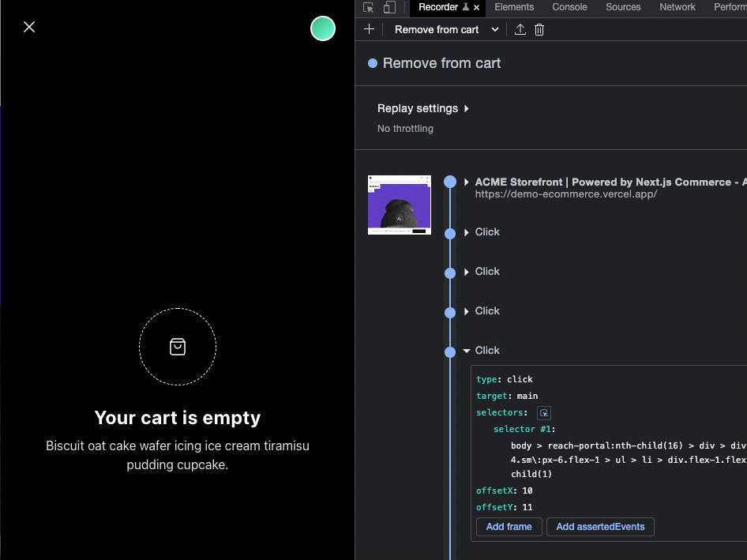Screen dimensions: 747x560
Task: Click the export recording upload icon
Action: [520, 29]
